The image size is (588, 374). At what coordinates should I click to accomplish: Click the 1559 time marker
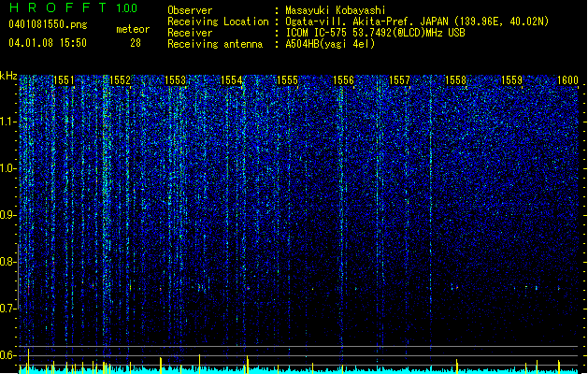click(512, 80)
